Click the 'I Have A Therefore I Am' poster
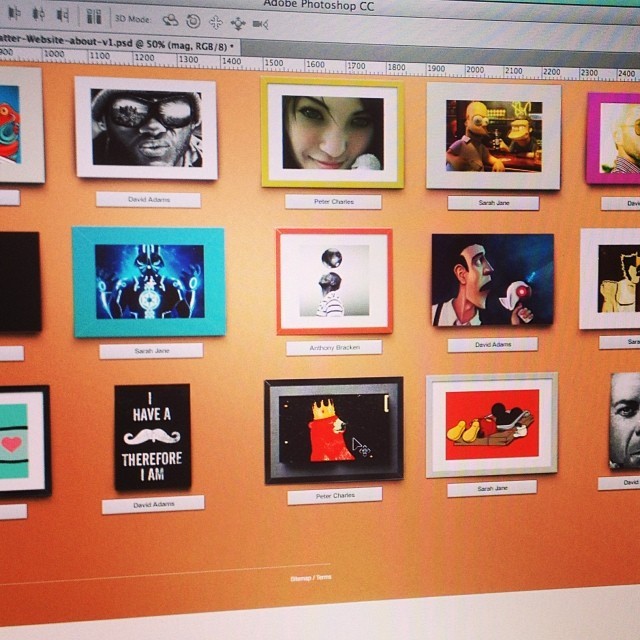Screen dimensions: 640x640 click(x=153, y=437)
